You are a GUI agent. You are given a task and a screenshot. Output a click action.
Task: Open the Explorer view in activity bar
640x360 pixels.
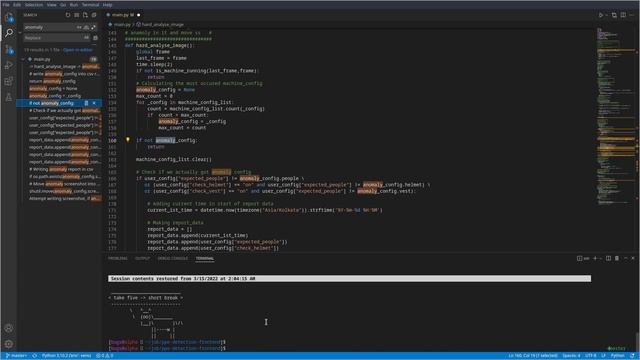(x=9, y=17)
